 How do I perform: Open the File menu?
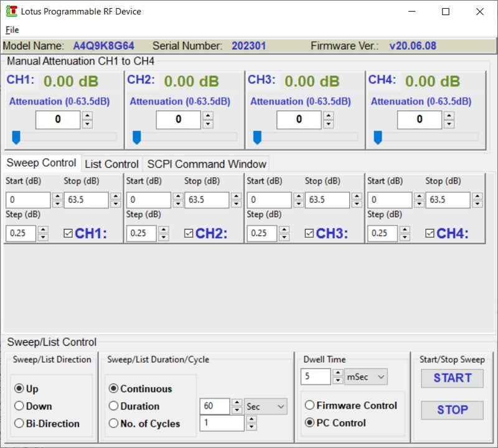(x=12, y=30)
